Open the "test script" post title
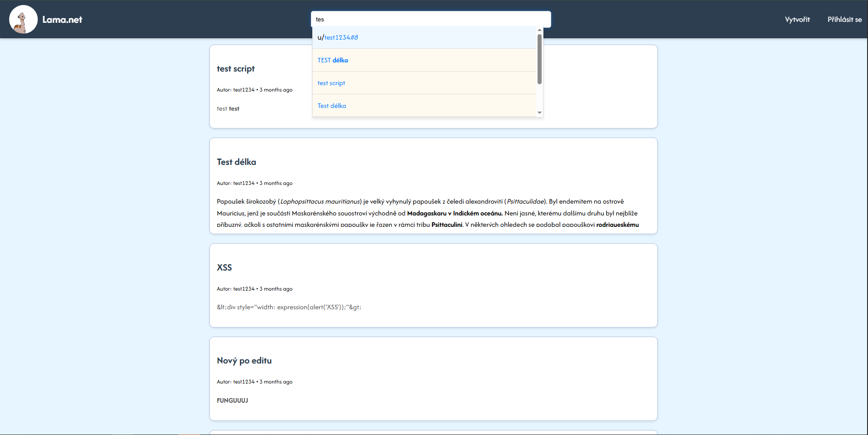The height and width of the screenshot is (435, 868). (236, 69)
